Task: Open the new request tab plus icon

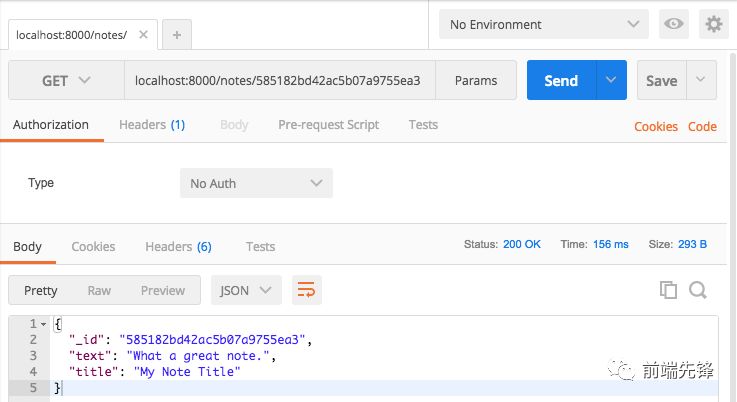Action: [x=177, y=34]
